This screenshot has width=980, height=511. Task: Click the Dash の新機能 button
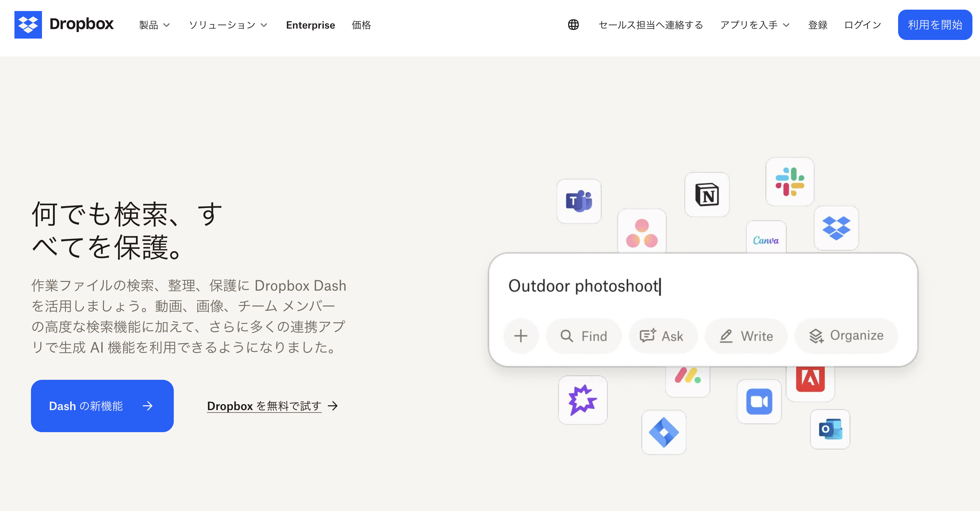(x=102, y=406)
